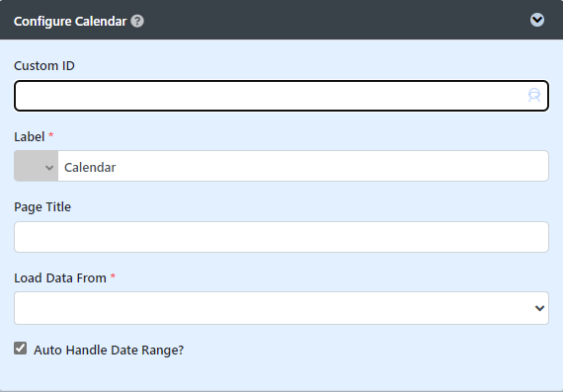The height and width of the screenshot is (392, 563).
Task: Click the small arrow in the gray Label selector
Action: click(49, 168)
